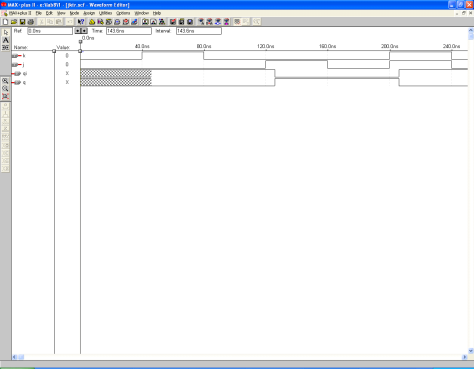Click the Open file toolbar icon
474x369 pixels.
point(14,22)
